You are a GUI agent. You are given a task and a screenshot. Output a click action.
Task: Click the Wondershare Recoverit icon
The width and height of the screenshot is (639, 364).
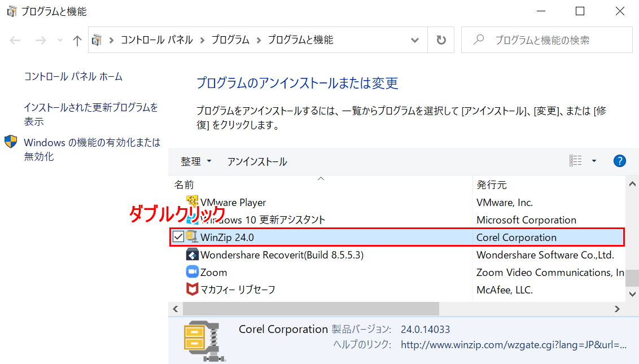(192, 255)
